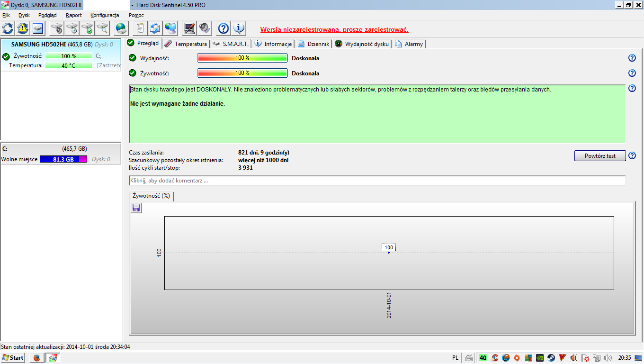This screenshot has height=364, width=644.
Task: Click the refresh disk status toolbar icon
Action: [9, 28]
